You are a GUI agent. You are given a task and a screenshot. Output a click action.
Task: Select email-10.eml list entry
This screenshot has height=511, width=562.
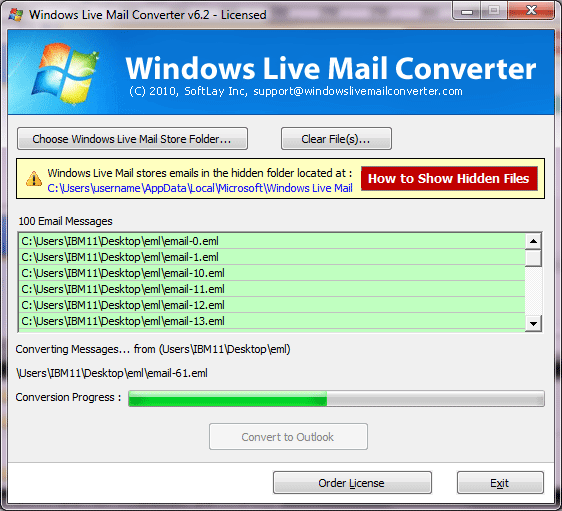(272, 273)
